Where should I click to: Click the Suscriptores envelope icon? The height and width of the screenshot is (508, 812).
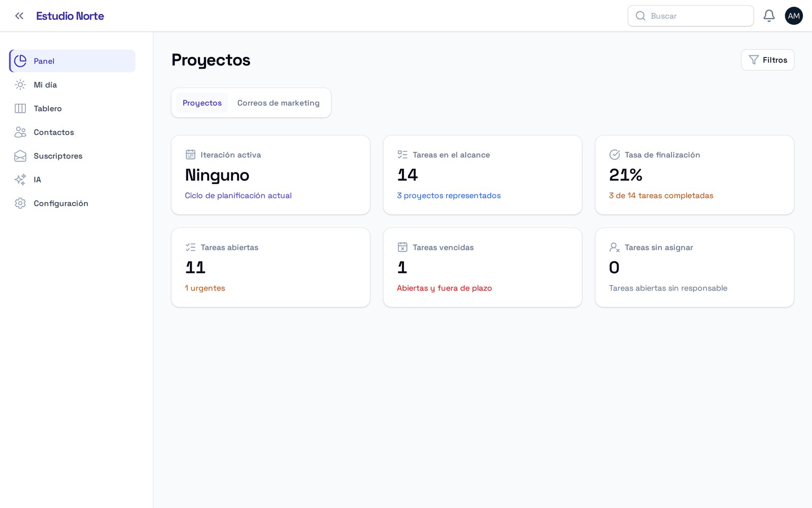click(x=20, y=156)
